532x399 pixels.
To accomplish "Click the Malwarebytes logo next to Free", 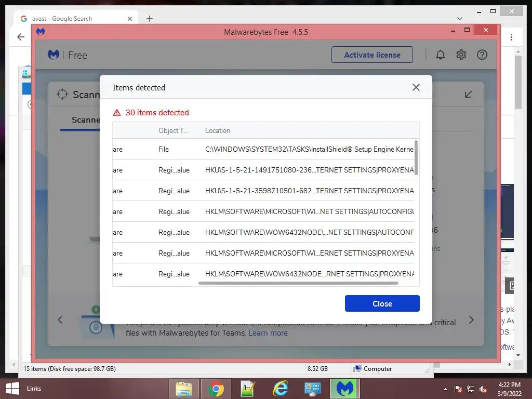I will point(54,55).
